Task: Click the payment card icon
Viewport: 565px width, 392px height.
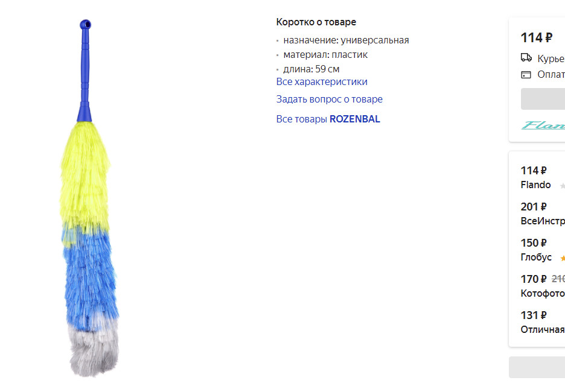Action: 526,75
